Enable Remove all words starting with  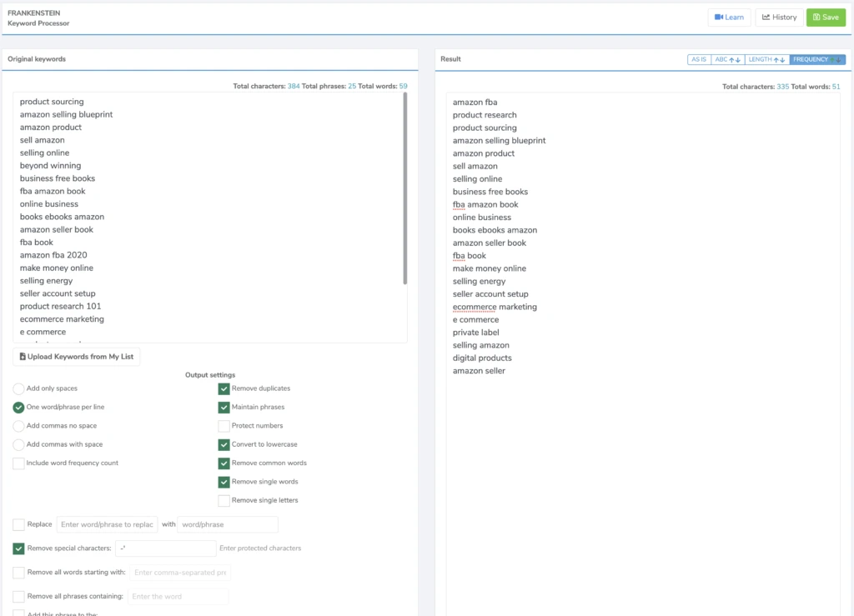click(18, 573)
